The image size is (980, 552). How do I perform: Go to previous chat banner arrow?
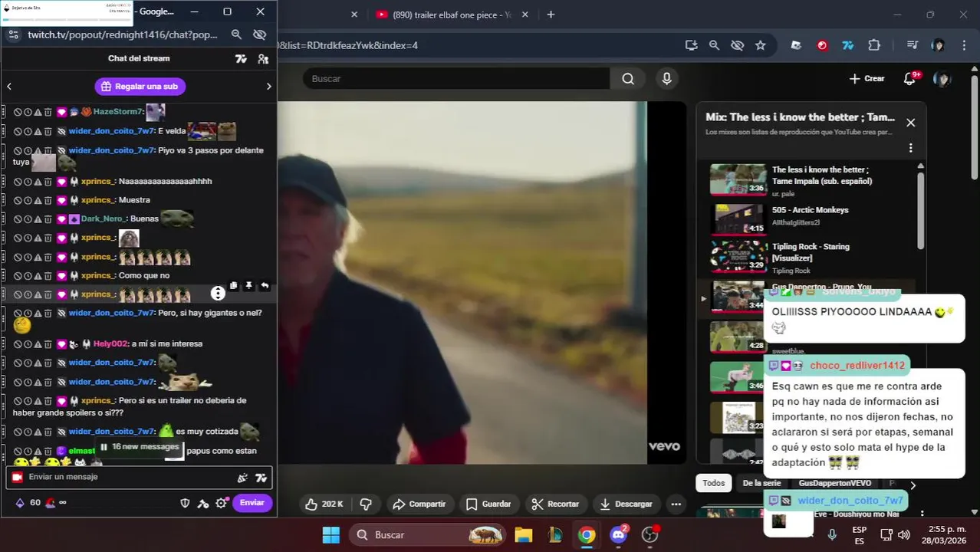coord(9,87)
